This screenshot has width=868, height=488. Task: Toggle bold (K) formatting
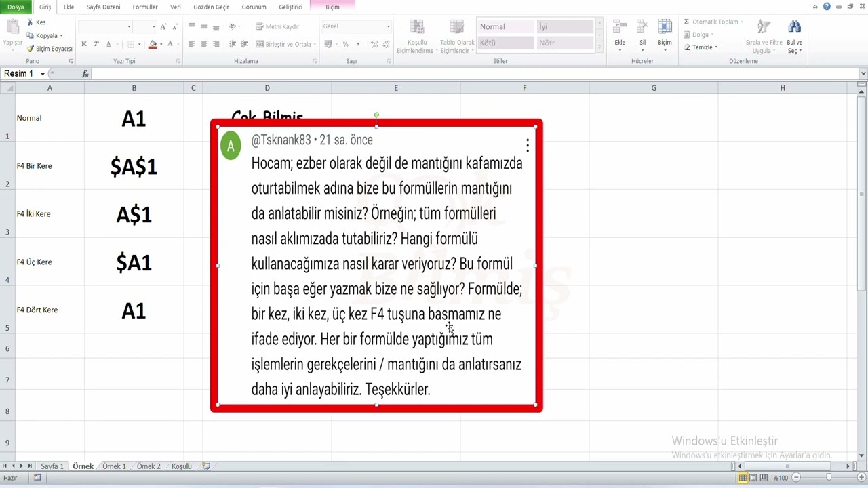84,44
